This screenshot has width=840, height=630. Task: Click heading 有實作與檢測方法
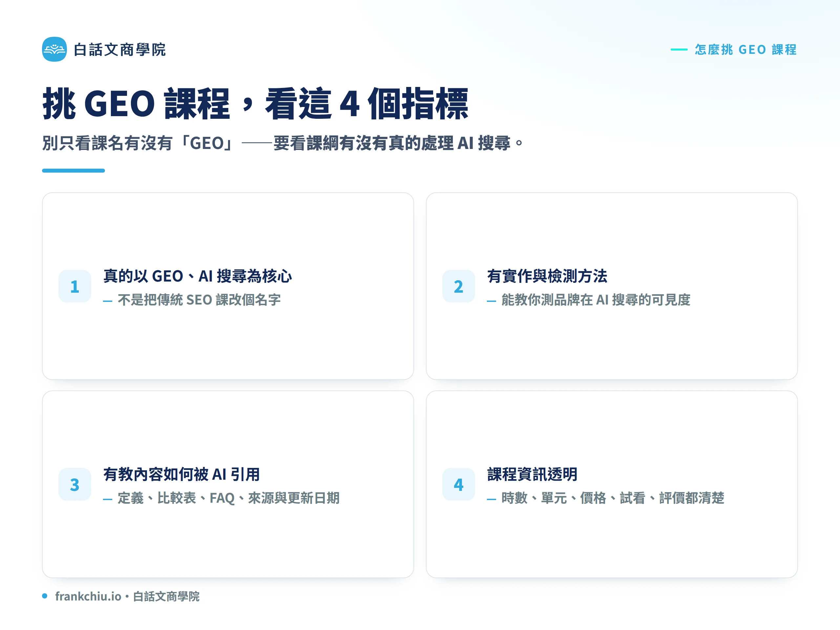point(547,276)
